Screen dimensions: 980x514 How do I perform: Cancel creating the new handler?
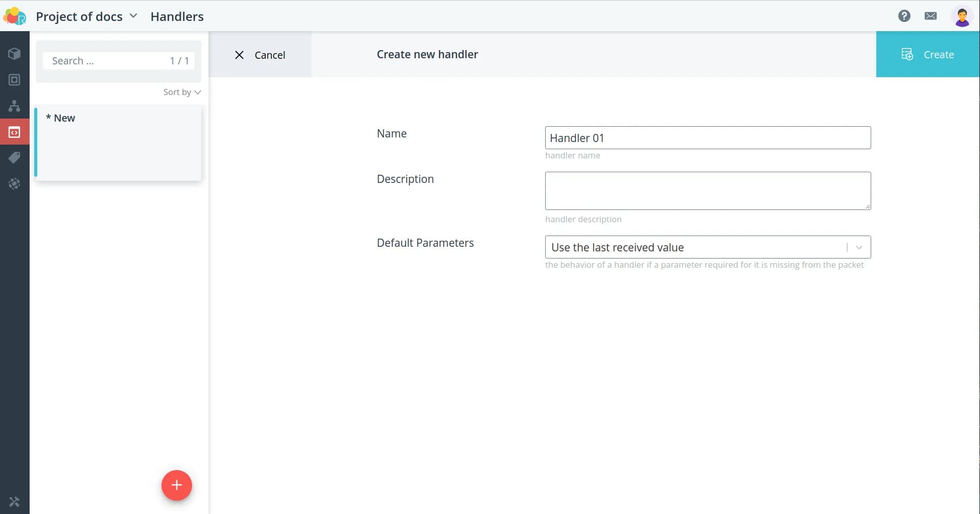[x=260, y=55]
